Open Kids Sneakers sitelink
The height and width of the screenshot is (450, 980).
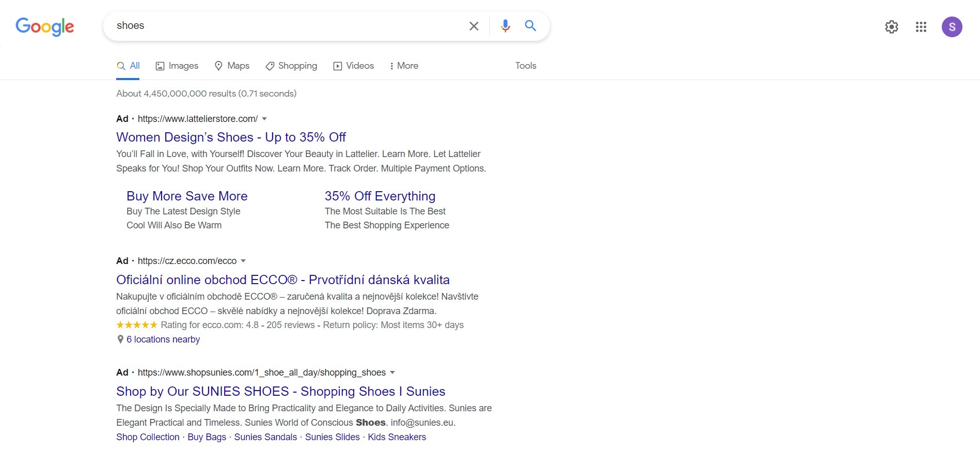coord(397,437)
